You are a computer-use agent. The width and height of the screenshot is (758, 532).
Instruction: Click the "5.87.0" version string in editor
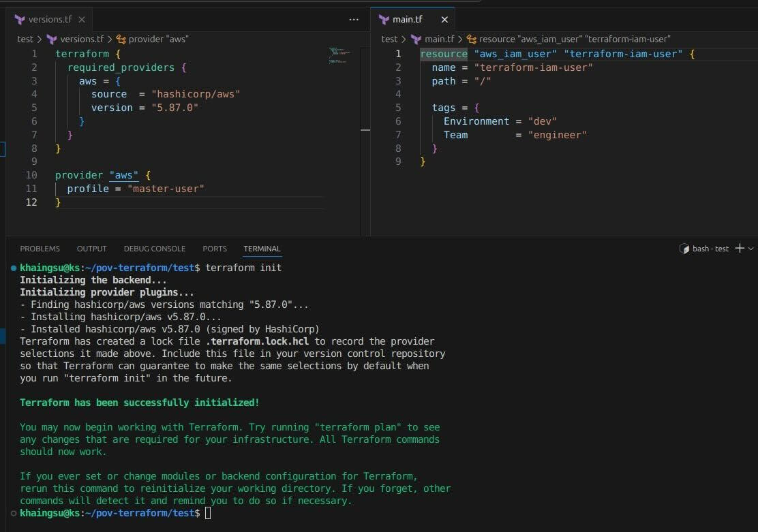[175, 108]
